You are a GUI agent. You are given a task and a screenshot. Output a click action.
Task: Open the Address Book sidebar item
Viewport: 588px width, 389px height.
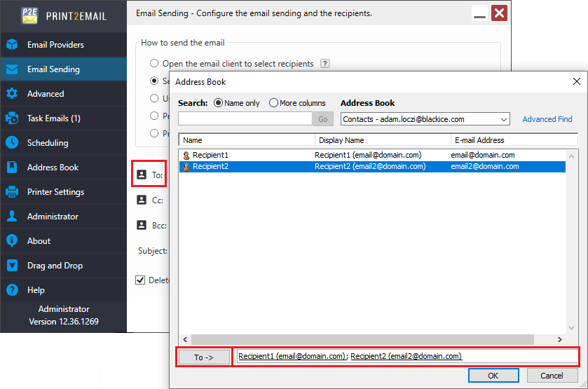53,168
